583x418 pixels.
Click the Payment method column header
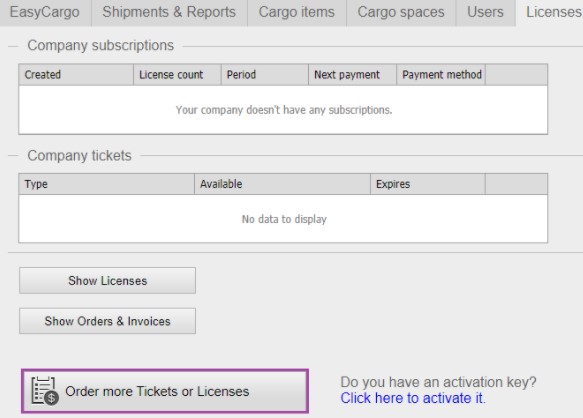[x=441, y=75]
